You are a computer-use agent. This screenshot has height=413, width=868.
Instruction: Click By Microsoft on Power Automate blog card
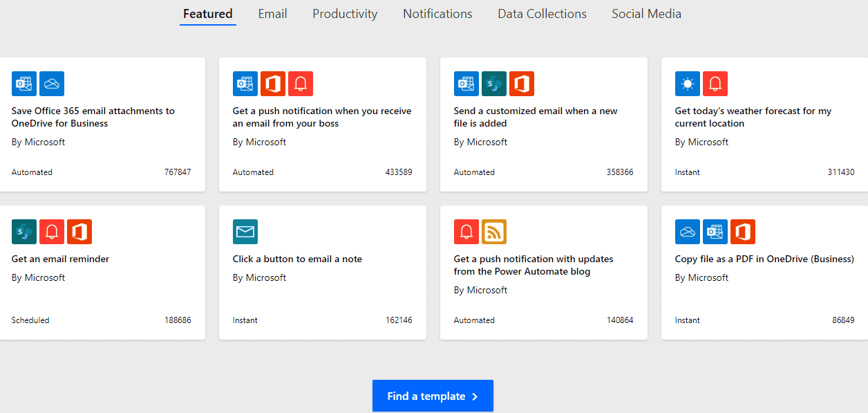480,290
